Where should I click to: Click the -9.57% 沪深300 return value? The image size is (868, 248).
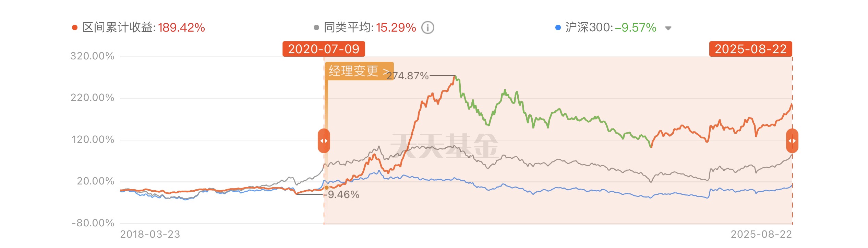coord(636,27)
